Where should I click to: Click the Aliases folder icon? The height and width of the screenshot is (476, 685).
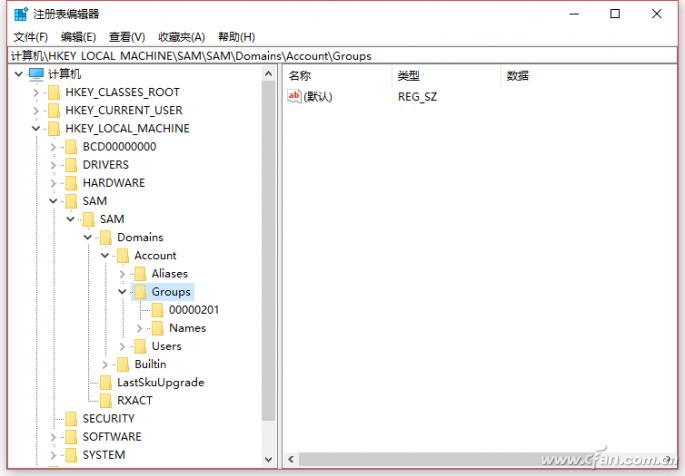(x=140, y=274)
